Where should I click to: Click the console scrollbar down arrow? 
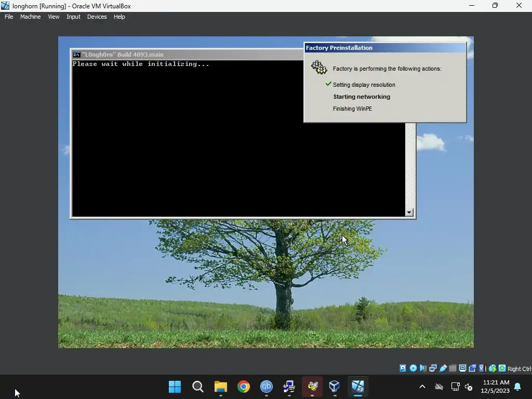[409, 212]
